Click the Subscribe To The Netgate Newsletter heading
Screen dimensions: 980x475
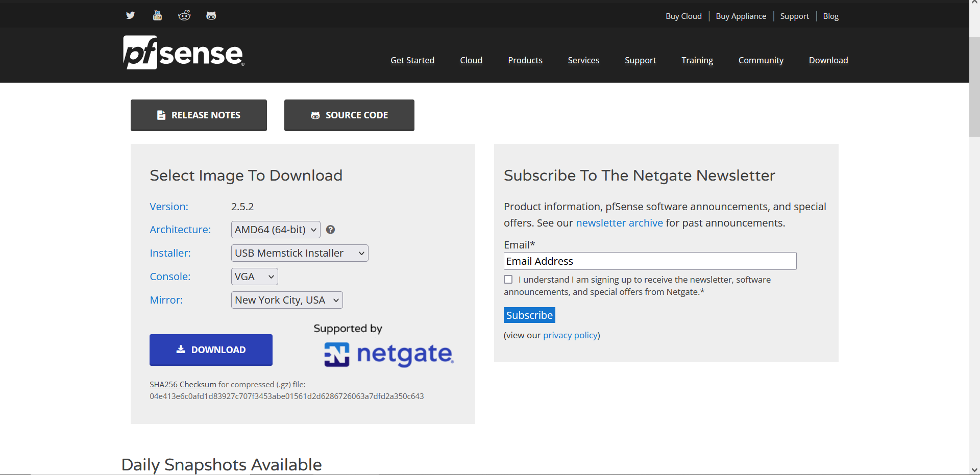click(x=640, y=176)
